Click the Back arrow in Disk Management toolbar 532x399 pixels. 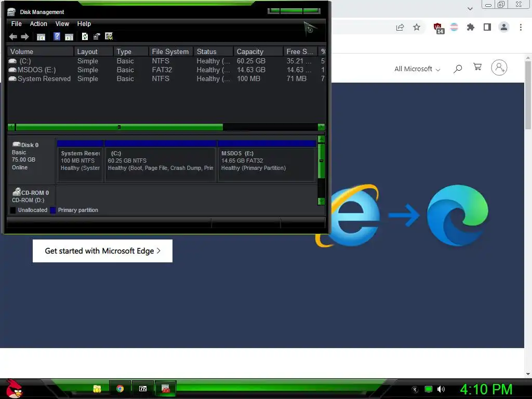point(13,37)
